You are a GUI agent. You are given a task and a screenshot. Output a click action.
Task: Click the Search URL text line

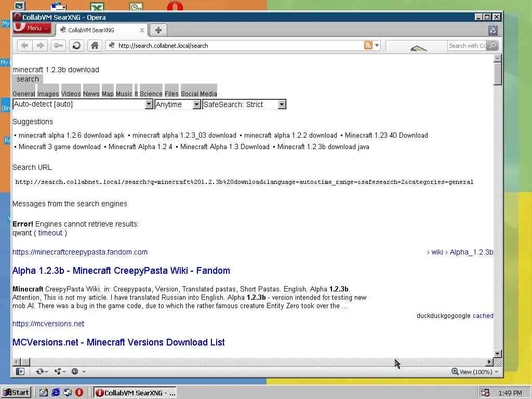(244, 182)
